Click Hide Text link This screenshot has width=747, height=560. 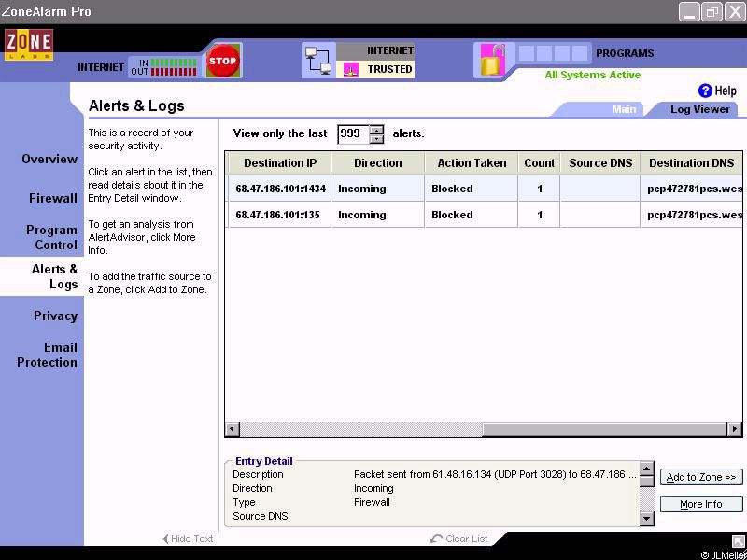192,539
